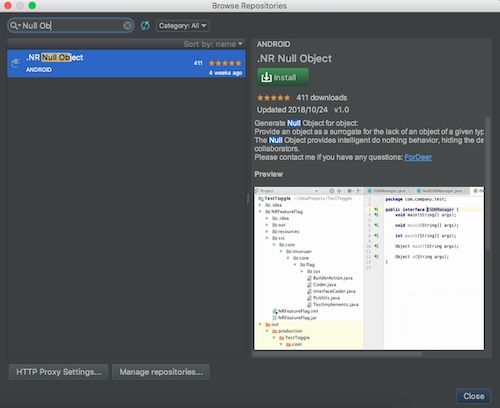Open Manage repositories dialog
Screen dimensions: 500x408
click(161, 372)
